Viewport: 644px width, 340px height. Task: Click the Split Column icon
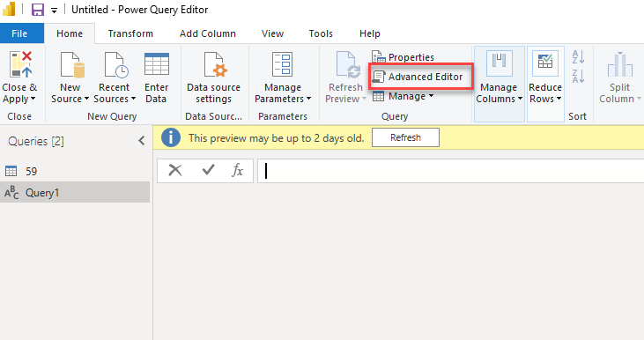[x=619, y=64]
